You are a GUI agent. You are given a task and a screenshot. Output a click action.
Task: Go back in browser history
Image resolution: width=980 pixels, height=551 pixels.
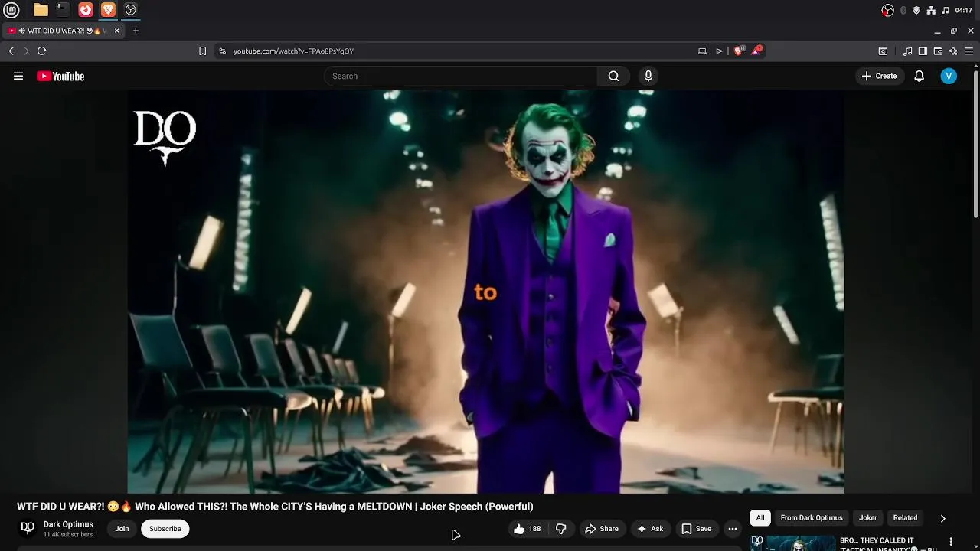pyautogui.click(x=11, y=51)
